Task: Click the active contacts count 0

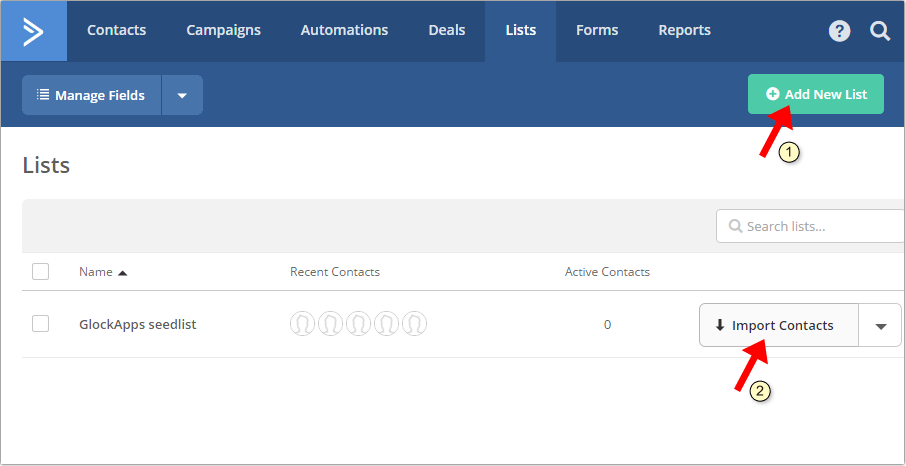Action: click(607, 325)
